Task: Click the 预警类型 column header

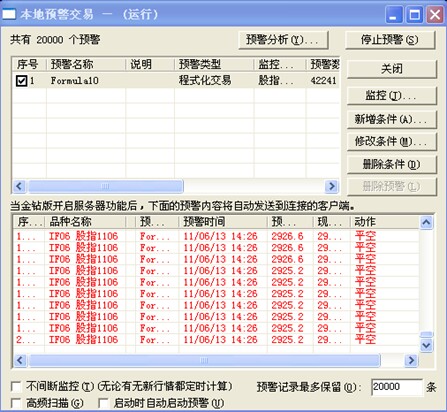Action: click(x=214, y=64)
